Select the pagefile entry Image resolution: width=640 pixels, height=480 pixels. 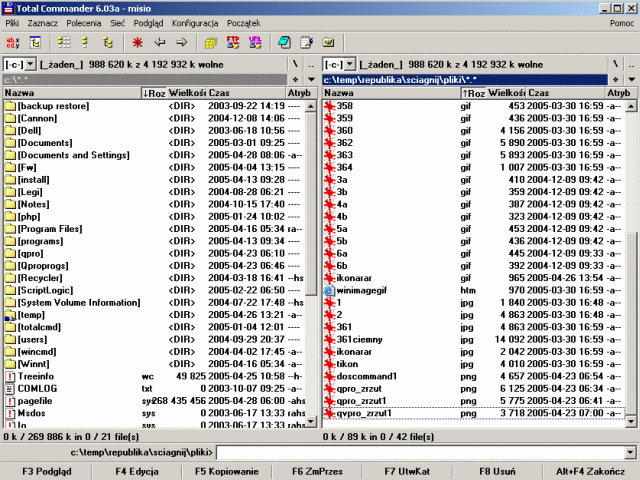point(154,401)
